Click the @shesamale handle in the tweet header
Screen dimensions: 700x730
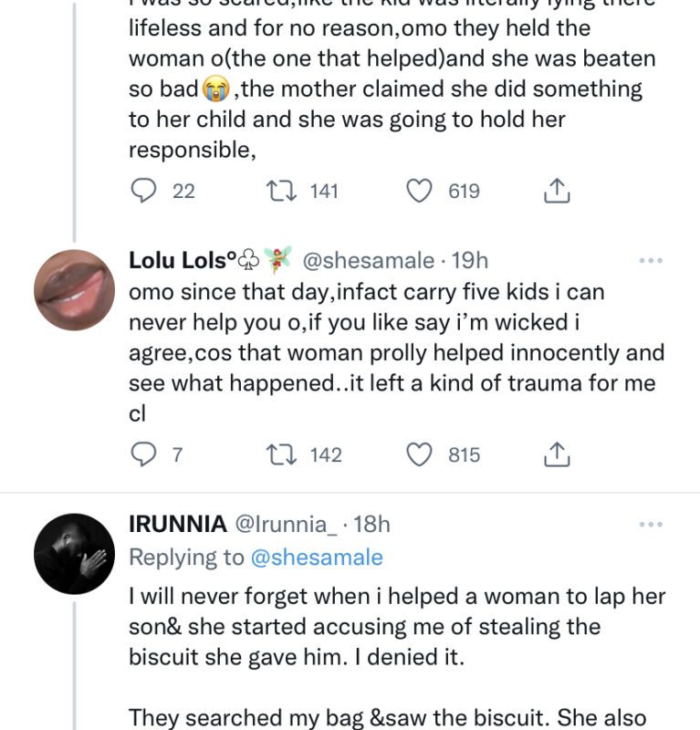click(x=367, y=261)
